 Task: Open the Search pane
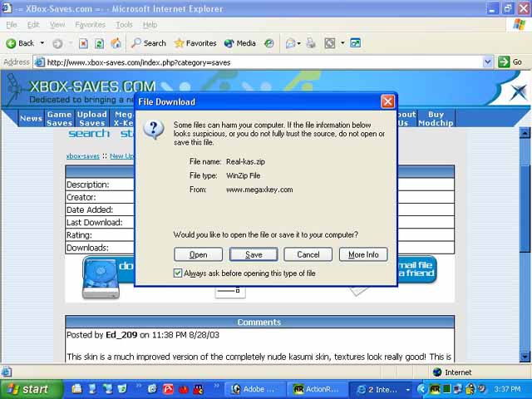click(x=148, y=43)
